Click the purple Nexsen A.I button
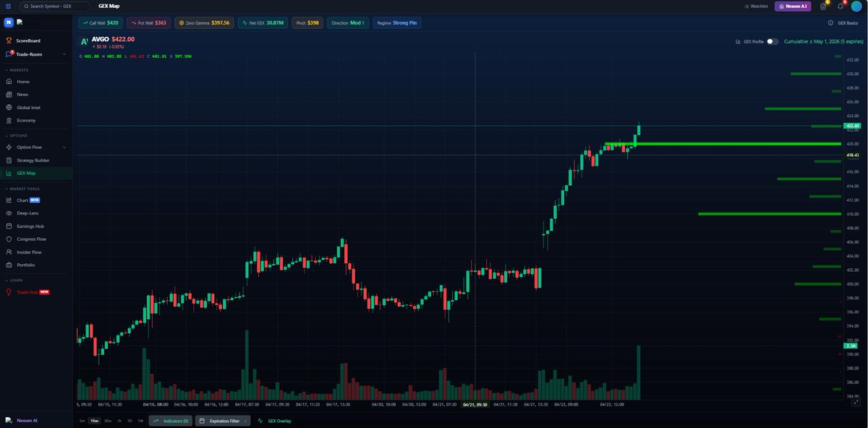The image size is (868, 428). click(x=793, y=6)
